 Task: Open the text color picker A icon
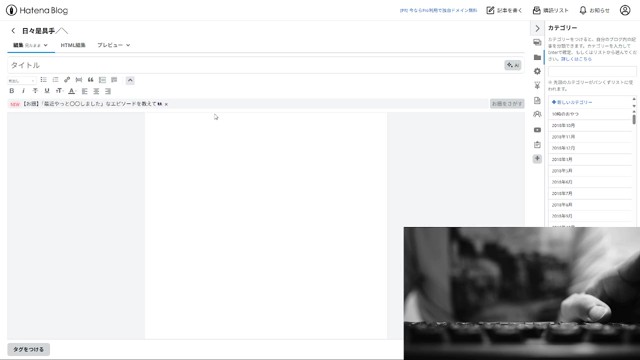click(71, 91)
